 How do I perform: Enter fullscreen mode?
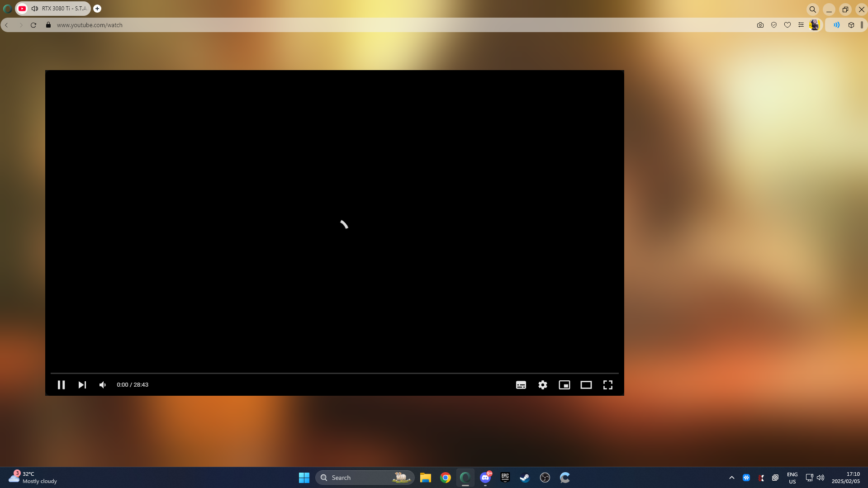point(608,385)
